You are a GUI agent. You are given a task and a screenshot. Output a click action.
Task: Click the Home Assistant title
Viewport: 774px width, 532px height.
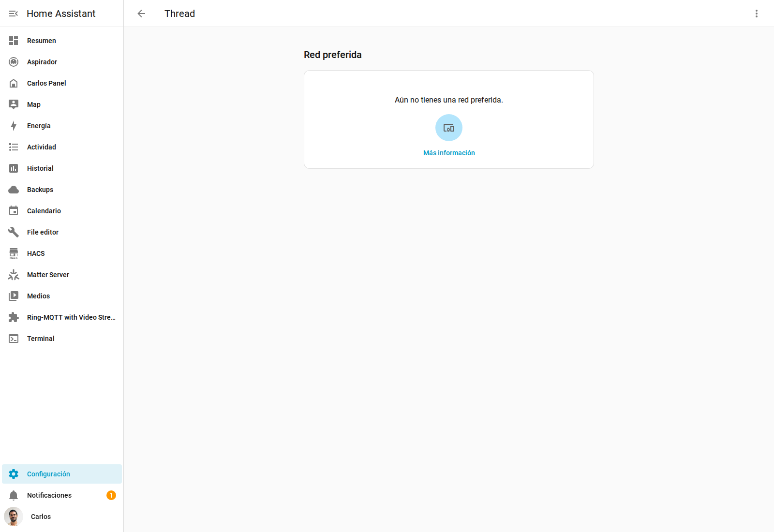[61, 14]
